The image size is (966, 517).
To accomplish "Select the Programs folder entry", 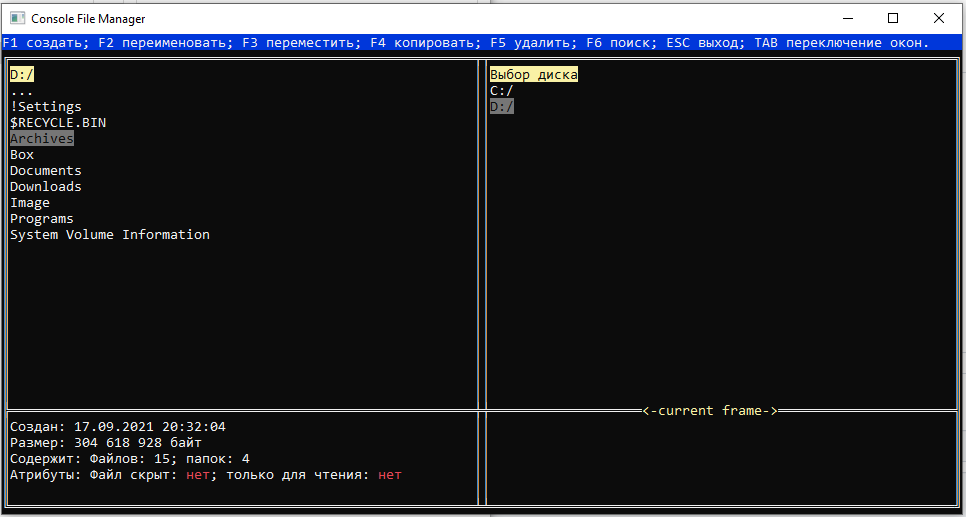I will coord(42,219).
